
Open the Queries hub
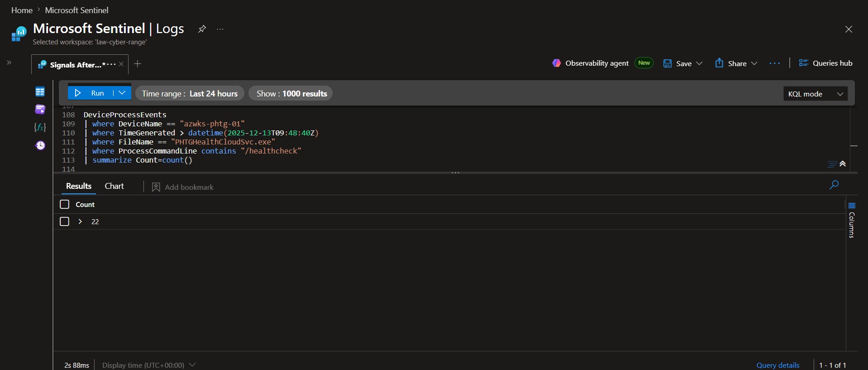coord(825,63)
